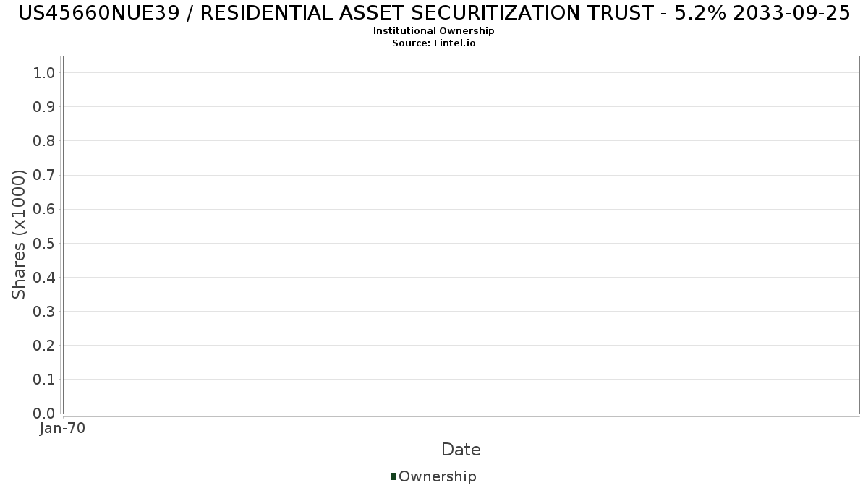Image resolution: width=868 pixels, height=488 pixels.
Task: Select the 0.0 y-axis tick label
Action: click(x=44, y=413)
